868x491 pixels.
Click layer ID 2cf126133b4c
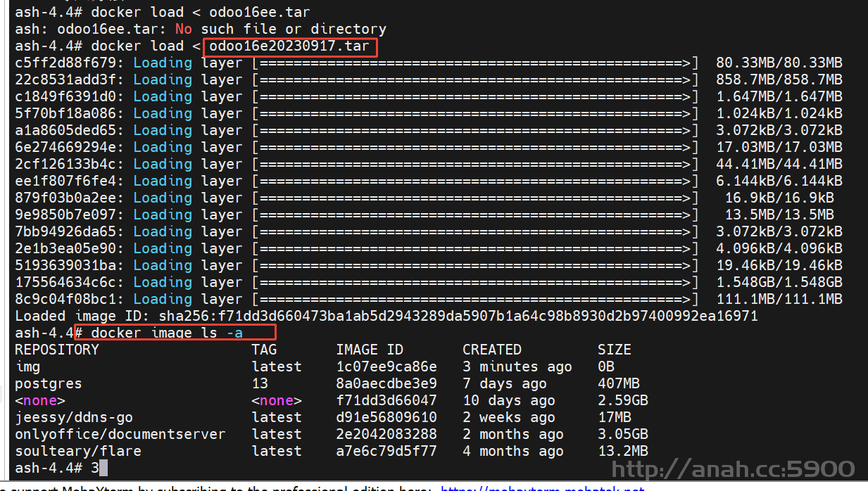[65, 165]
